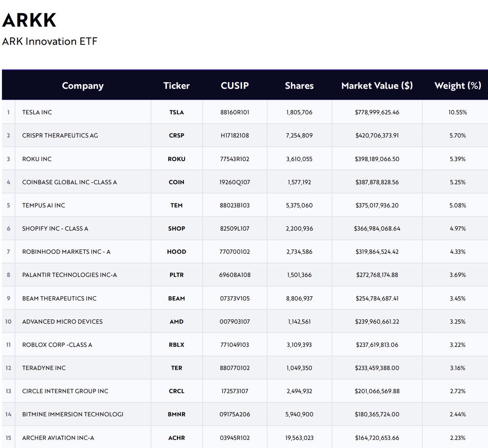Select the COIN ticker cell
488x448 pixels.
pos(176,182)
